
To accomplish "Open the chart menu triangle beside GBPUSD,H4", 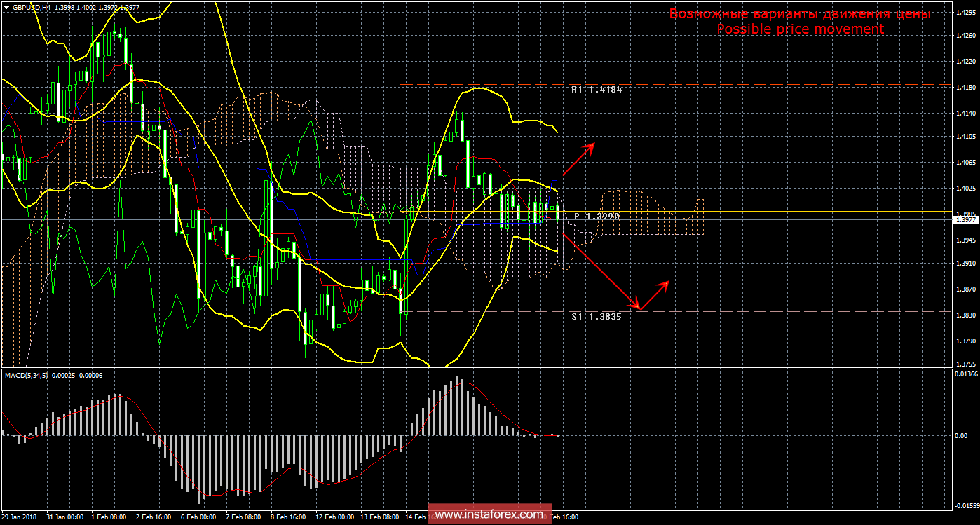I will [x=6, y=8].
